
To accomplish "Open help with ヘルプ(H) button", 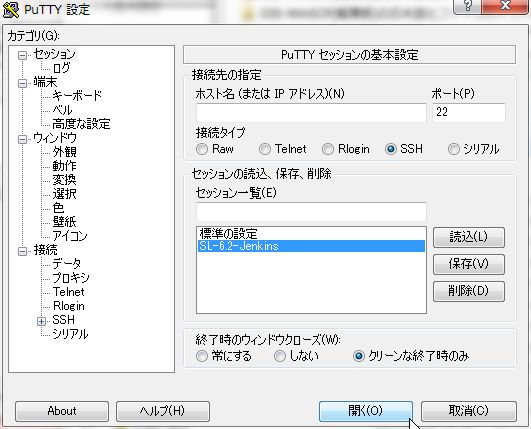I will [163, 411].
